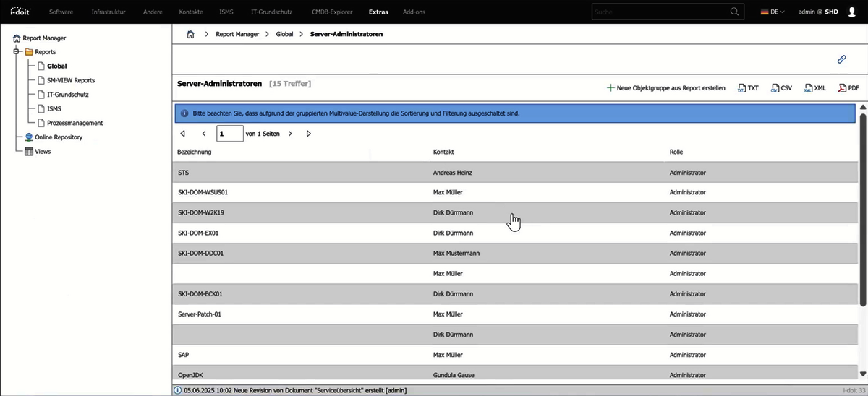Export report as CSV
The height and width of the screenshot is (396, 868).
[x=782, y=88]
